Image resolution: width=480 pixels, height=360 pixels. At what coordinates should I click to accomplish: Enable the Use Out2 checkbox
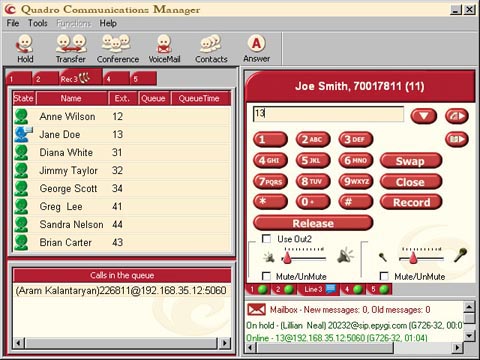tap(266, 239)
